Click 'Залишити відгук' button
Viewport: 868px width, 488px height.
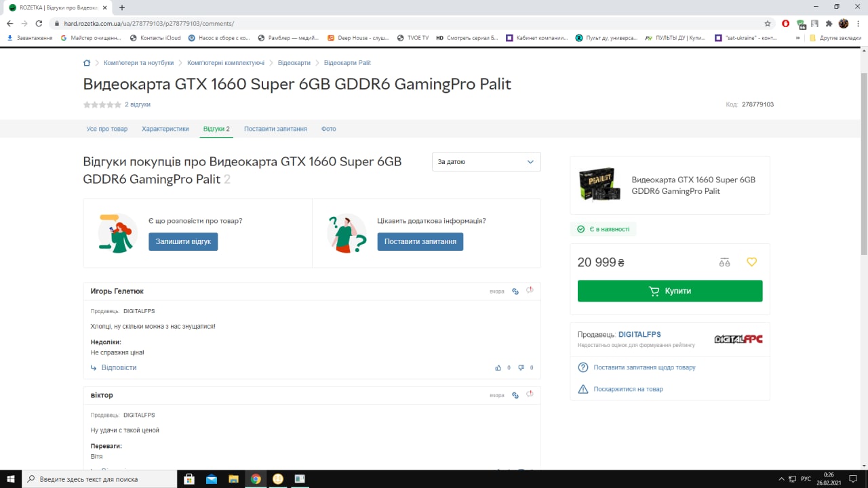tap(183, 241)
